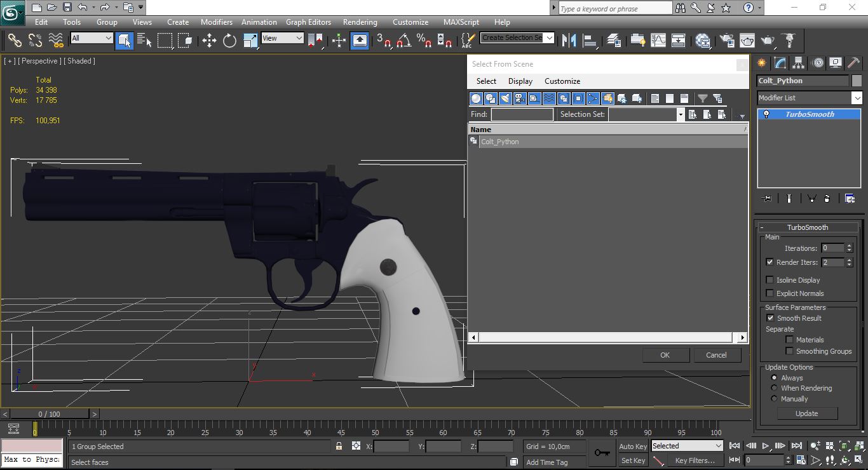
Task: Open Display menu in Select From Scene
Action: pos(520,81)
